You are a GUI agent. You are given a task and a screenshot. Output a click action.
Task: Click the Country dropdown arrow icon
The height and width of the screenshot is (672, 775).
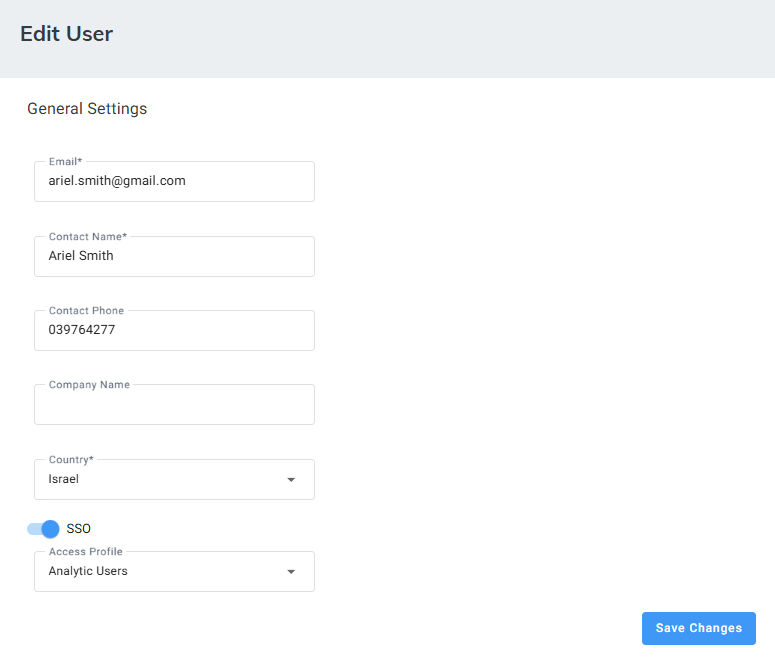coord(291,480)
